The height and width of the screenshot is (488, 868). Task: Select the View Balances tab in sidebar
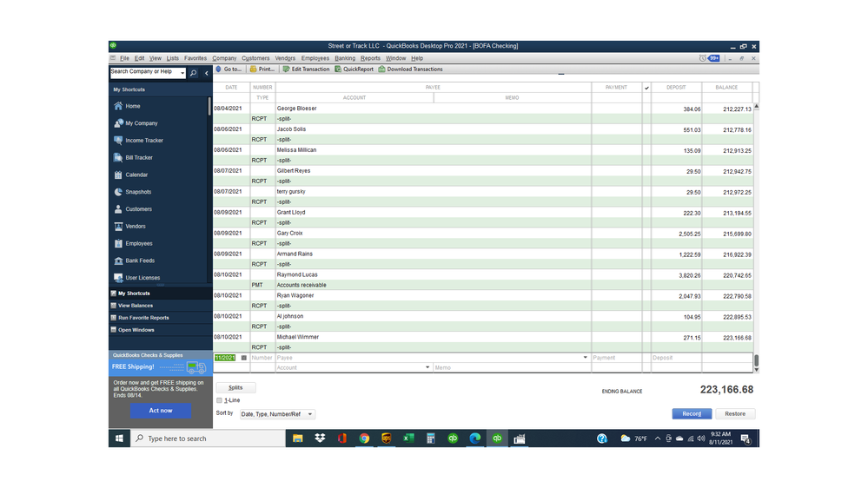pos(161,306)
